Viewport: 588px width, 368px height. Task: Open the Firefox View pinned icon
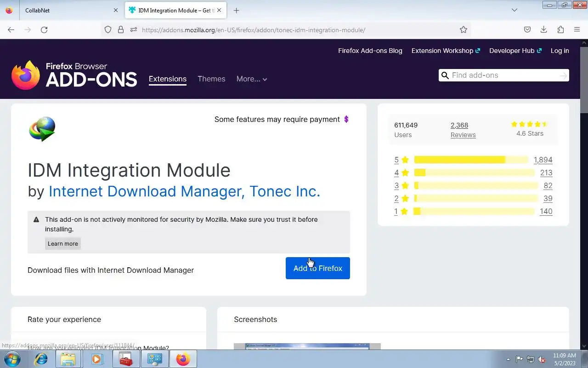tap(9, 10)
